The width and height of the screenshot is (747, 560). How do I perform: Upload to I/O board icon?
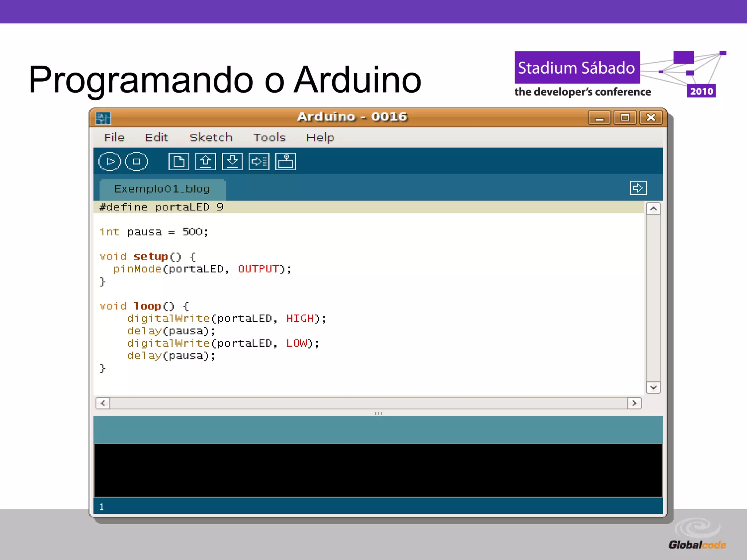pos(259,162)
